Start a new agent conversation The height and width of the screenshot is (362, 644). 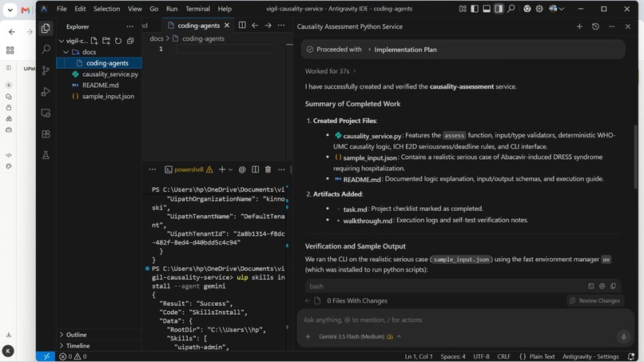(579, 26)
